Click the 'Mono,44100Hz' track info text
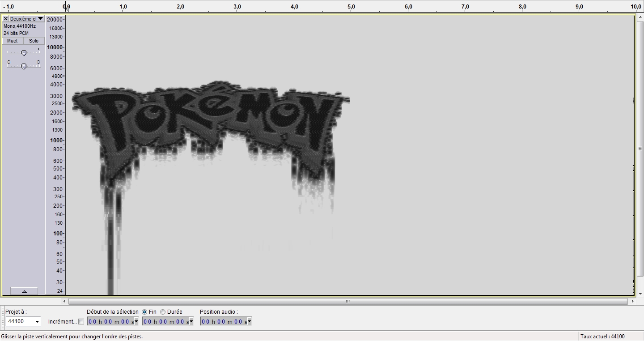Image resolution: width=644 pixels, height=341 pixels. [x=20, y=26]
